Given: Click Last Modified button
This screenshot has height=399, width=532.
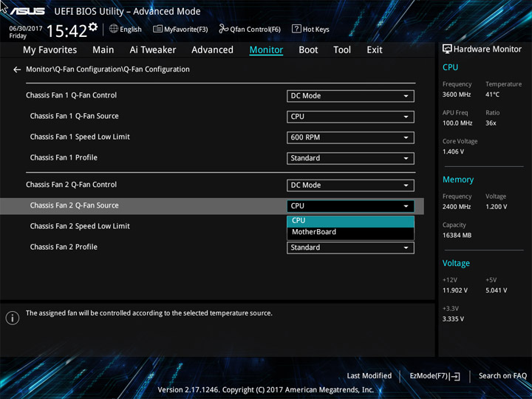Looking at the screenshot, I should point(369,376).
